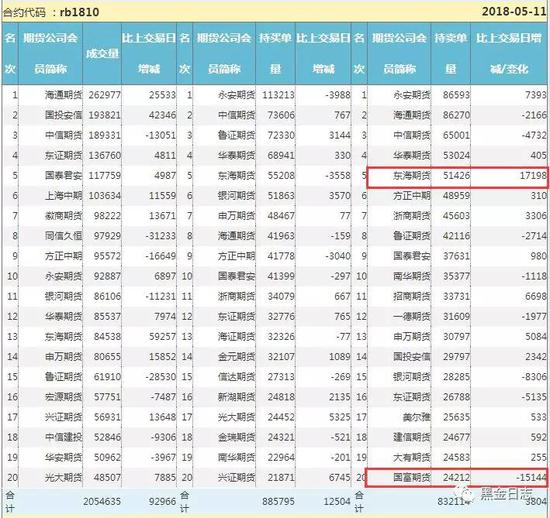
Task: Click company name "美尔雅"
Action: point(416,417)
